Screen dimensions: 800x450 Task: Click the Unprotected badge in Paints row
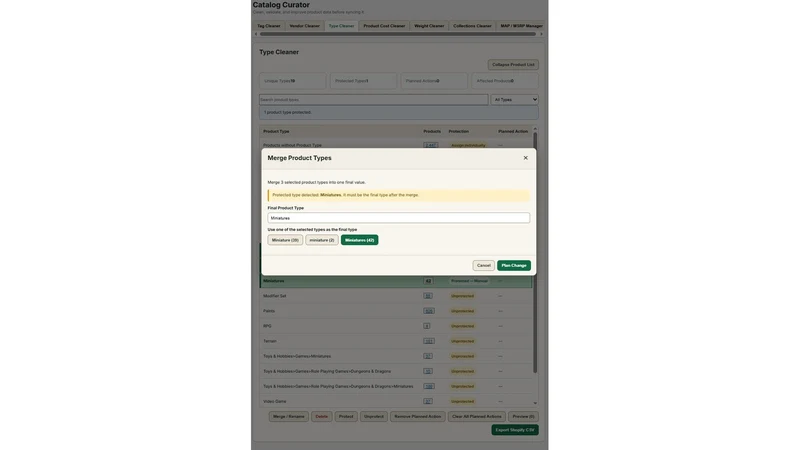pos(462,311)
